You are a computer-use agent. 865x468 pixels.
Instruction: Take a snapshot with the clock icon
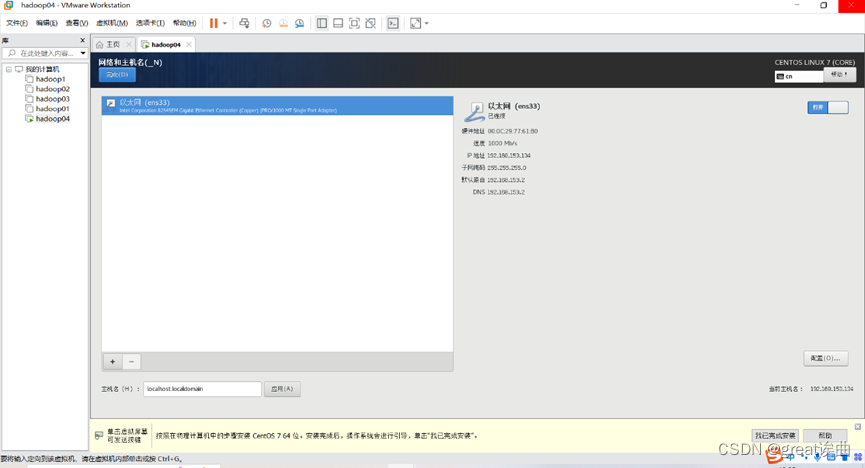[266, 23]
